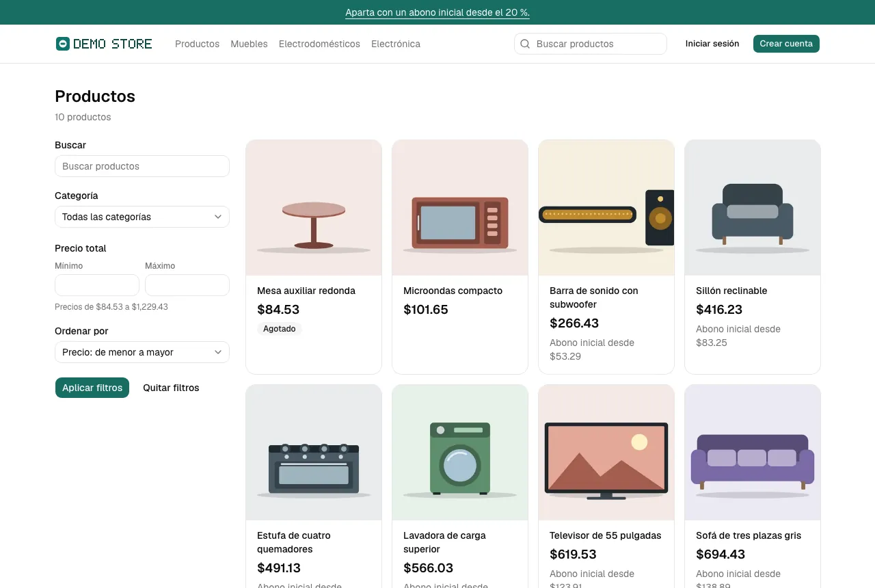Focus the header Buscar productos field

591,44
